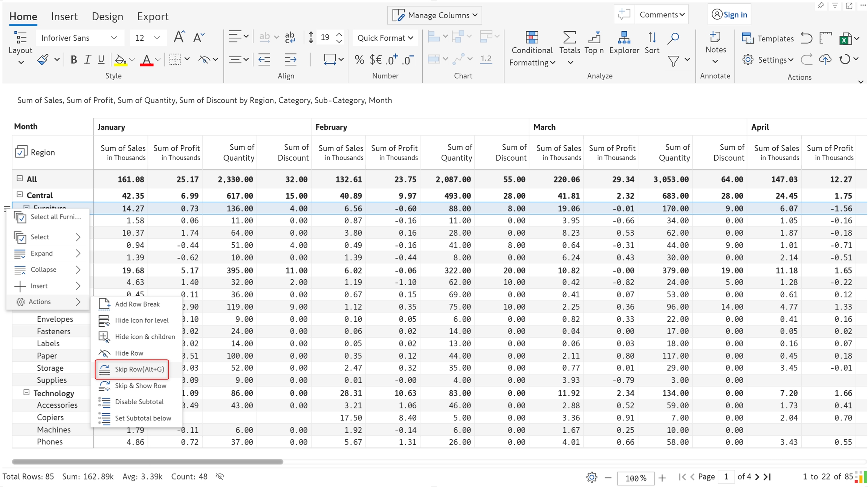
Task: Click the Export to Excel icon
Action: tap(845, 38)
